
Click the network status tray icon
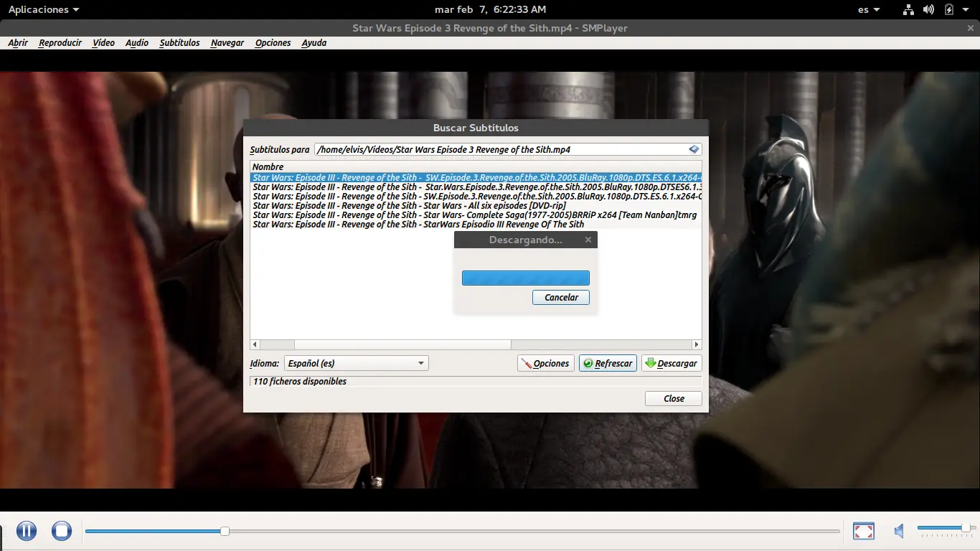pyautogui.click(x=908, y=9)
